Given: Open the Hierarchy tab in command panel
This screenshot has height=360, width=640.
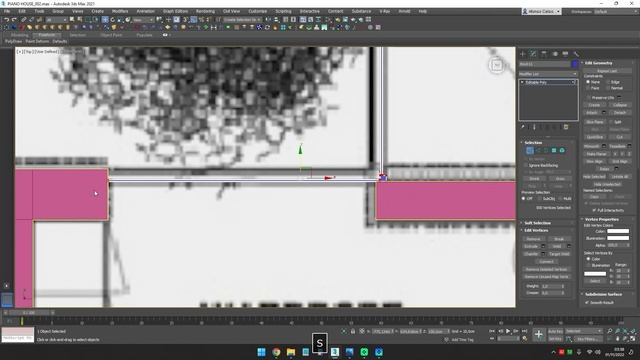Looking at the screenshot, I should tap(544, 54).
